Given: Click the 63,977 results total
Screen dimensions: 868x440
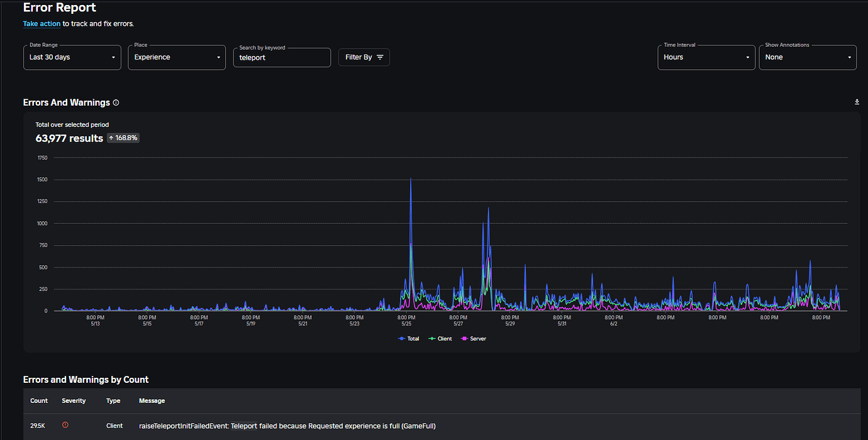Looking at the screenshot, I should point(69,138).
